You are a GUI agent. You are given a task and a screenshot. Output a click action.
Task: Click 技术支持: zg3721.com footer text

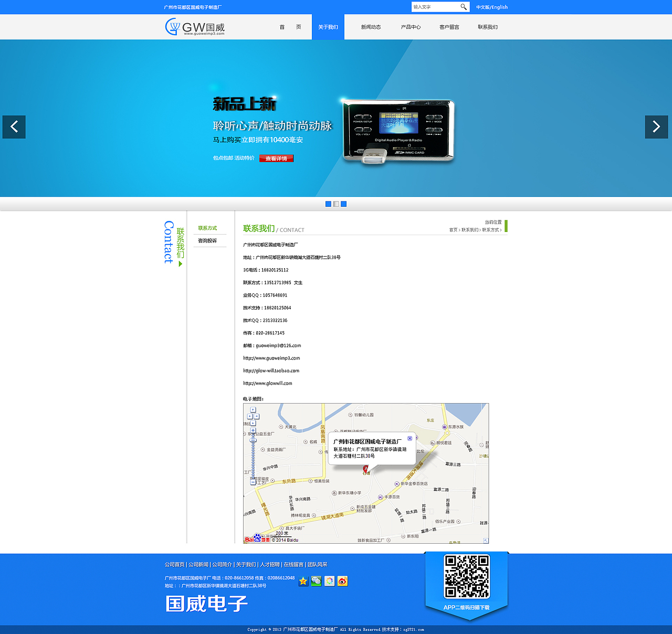click(x=403, y=629)
